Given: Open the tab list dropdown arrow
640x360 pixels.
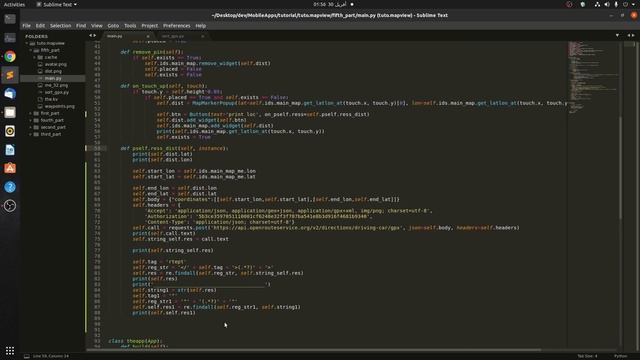Looking at the screenshot, I should (x=617, y=36).
